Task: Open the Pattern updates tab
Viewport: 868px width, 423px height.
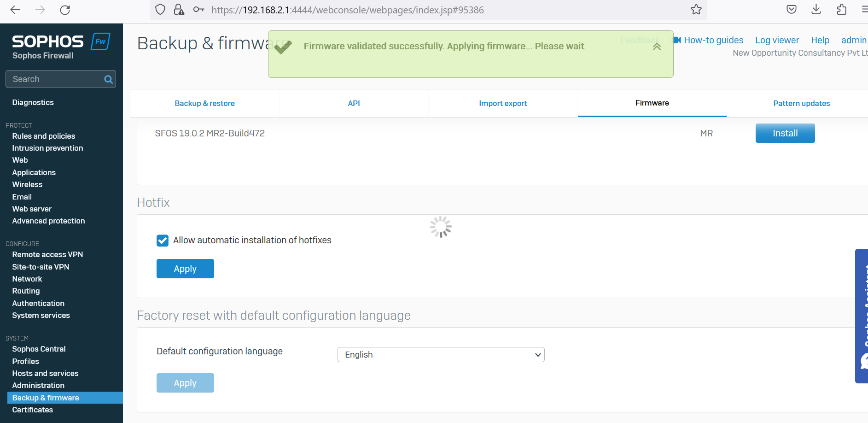Action: coord(801,103)
